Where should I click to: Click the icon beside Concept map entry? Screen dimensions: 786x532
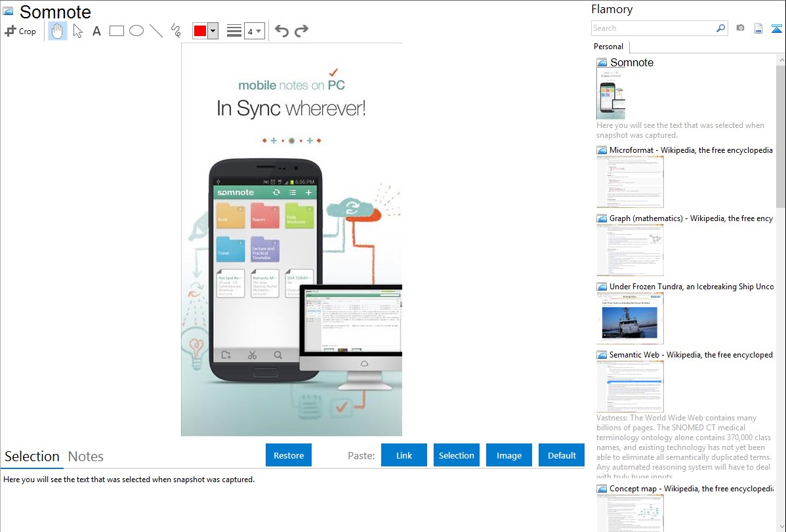pyautogui.click(x=602, y=489)
